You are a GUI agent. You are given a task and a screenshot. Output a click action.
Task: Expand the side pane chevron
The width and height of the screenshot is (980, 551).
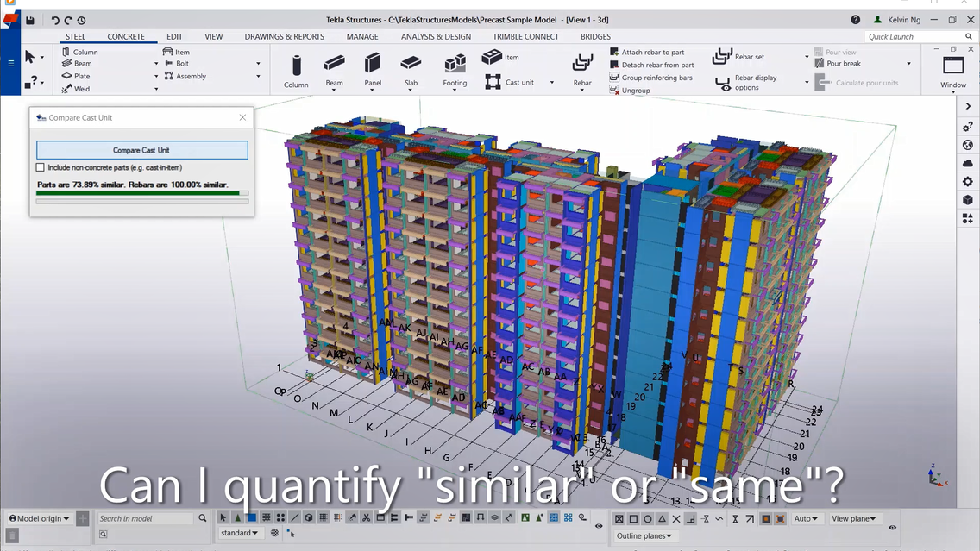pyautogui.click(x=968, y=106)
